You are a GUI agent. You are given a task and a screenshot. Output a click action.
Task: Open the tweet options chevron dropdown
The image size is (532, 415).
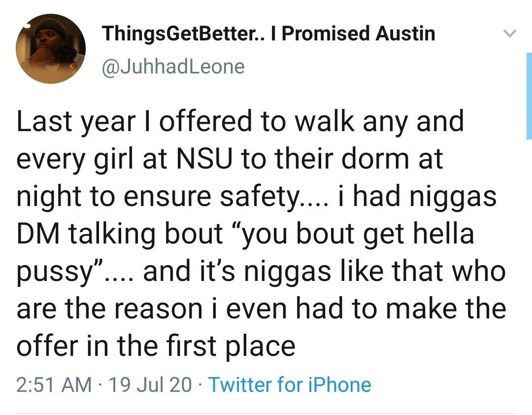pos(509,34)
